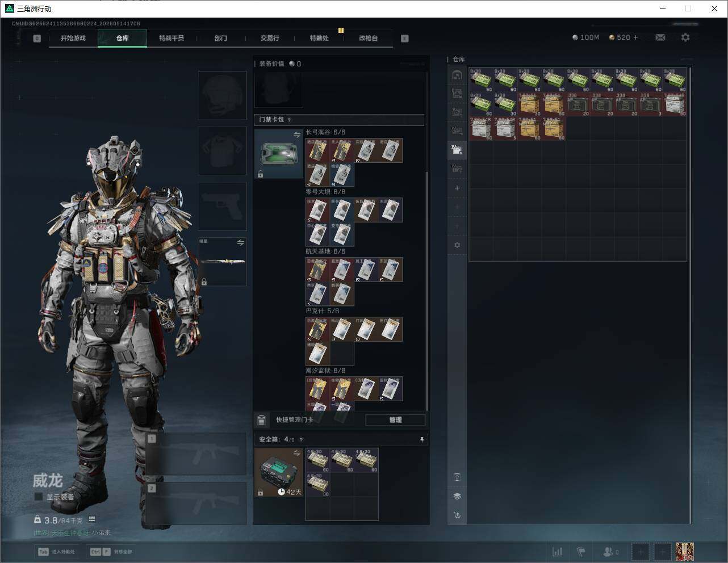Click the 潮汐监狱: 6/6 heading
The image size is (728, 563).
(325, 371)
